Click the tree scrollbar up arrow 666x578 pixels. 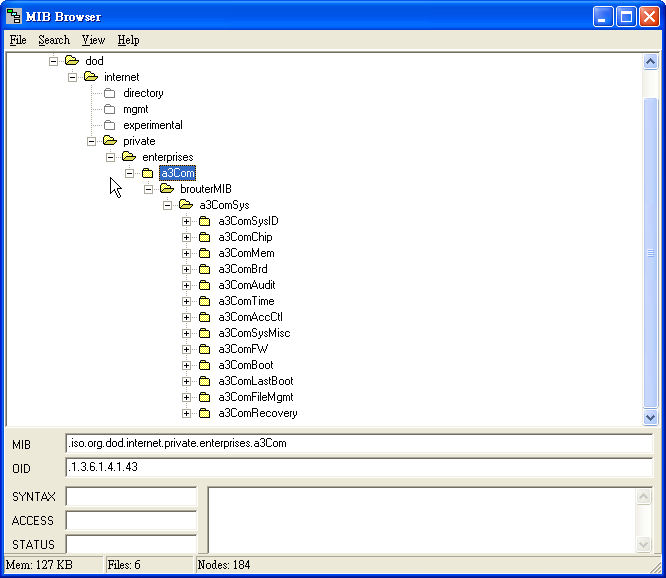pyautogui.click(x=650, y=62)
